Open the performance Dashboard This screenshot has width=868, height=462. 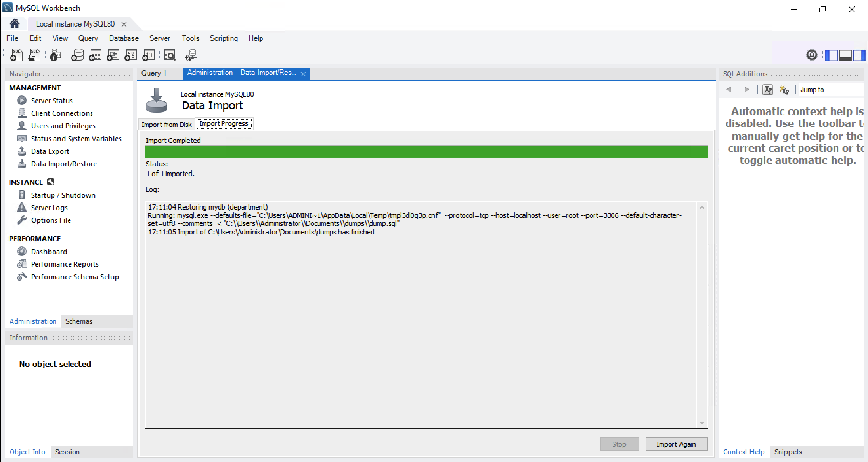(x=49, y=252)
